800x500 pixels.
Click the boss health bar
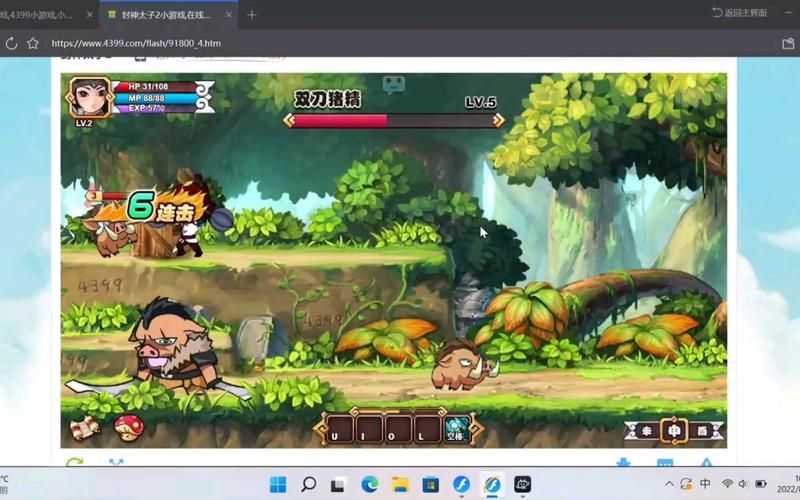(393, 120)
